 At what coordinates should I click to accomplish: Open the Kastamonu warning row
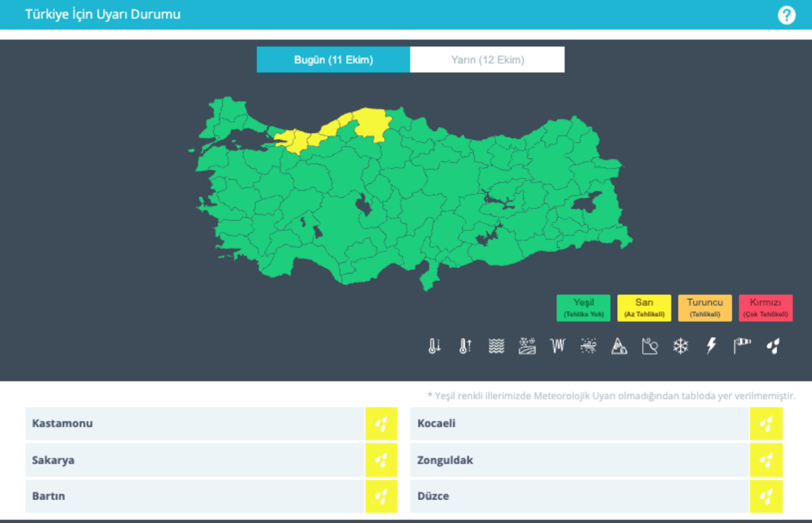point(195,424)
